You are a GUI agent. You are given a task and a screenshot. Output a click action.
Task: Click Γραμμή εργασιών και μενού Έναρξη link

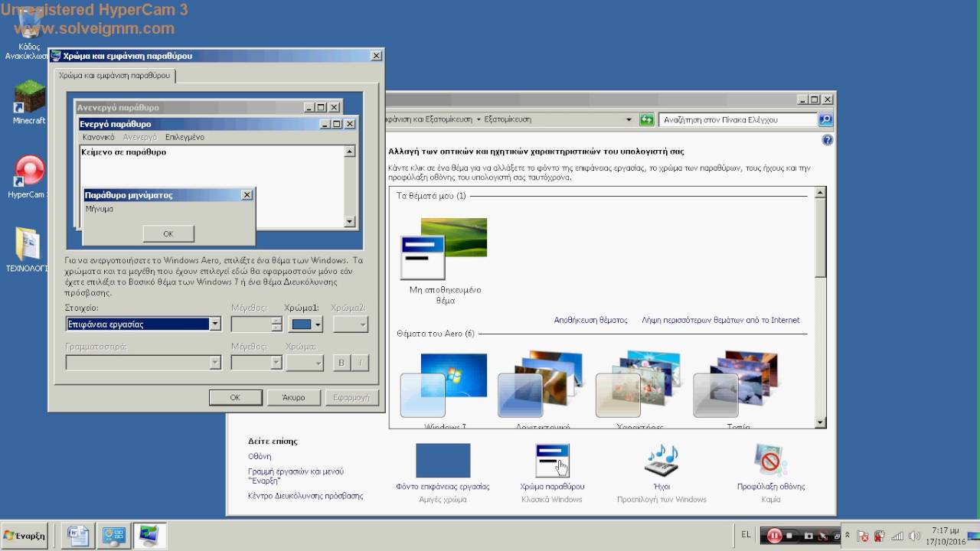(296, 476)
